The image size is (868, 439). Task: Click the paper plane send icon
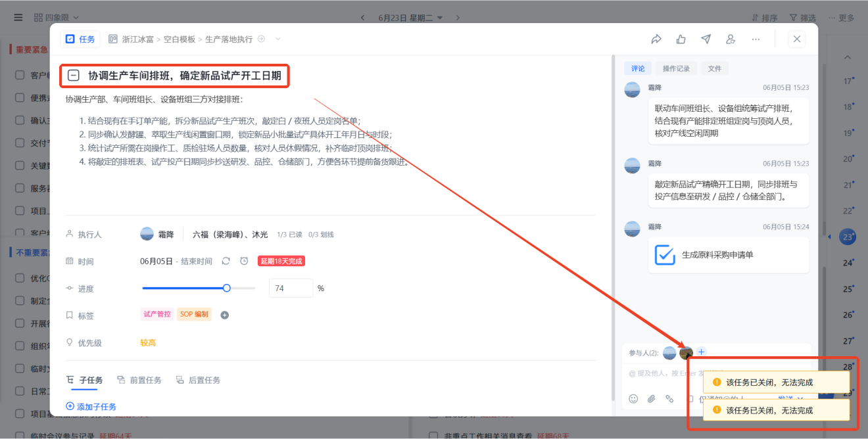[x=706, y=39]
